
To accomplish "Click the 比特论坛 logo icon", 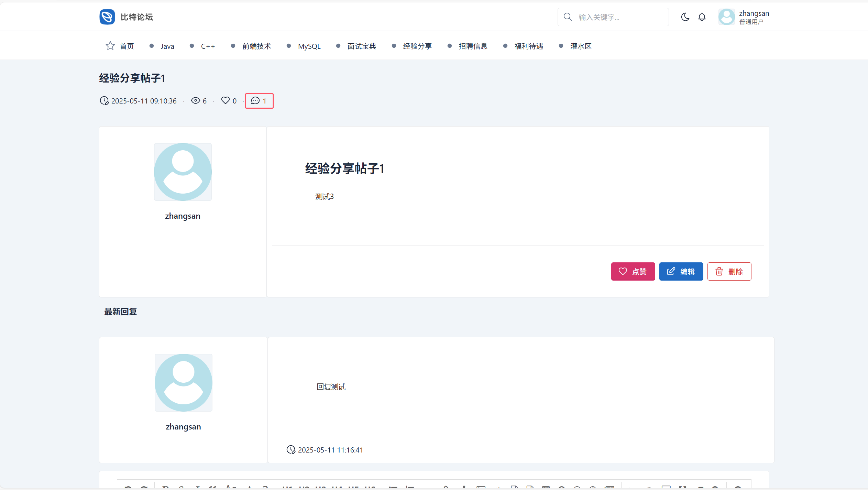I will 107,17.
